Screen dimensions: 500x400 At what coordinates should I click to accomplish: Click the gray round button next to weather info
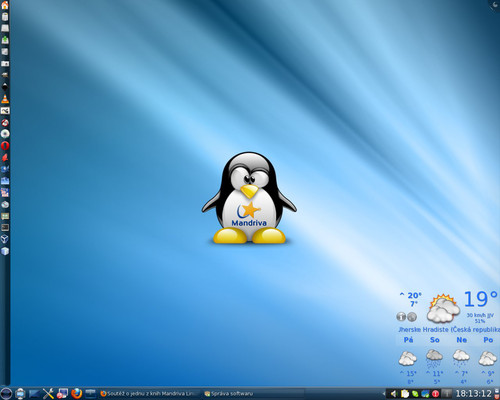(412, 317)
